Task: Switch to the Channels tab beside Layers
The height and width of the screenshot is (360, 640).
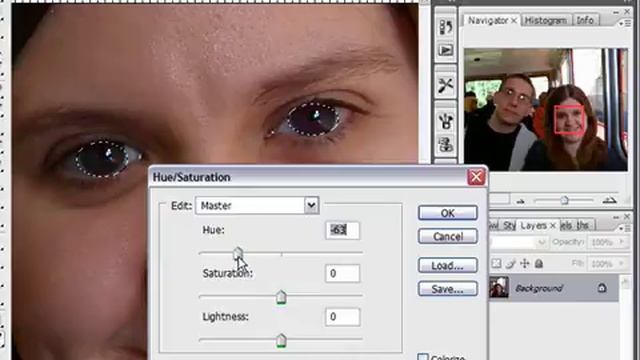Action: pos(566,225)
